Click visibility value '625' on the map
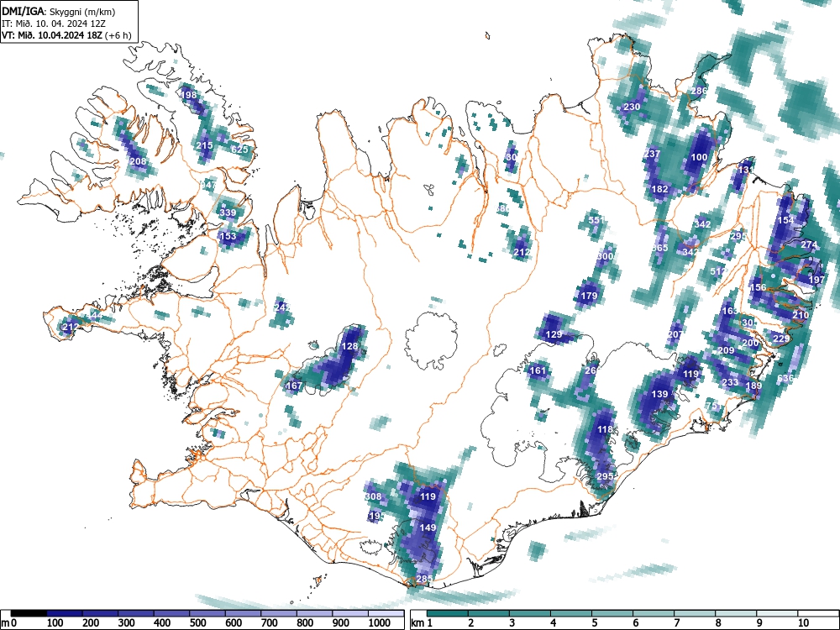This screenshot has width=840, height=630. pyautogui.click(x=239, y=149)
